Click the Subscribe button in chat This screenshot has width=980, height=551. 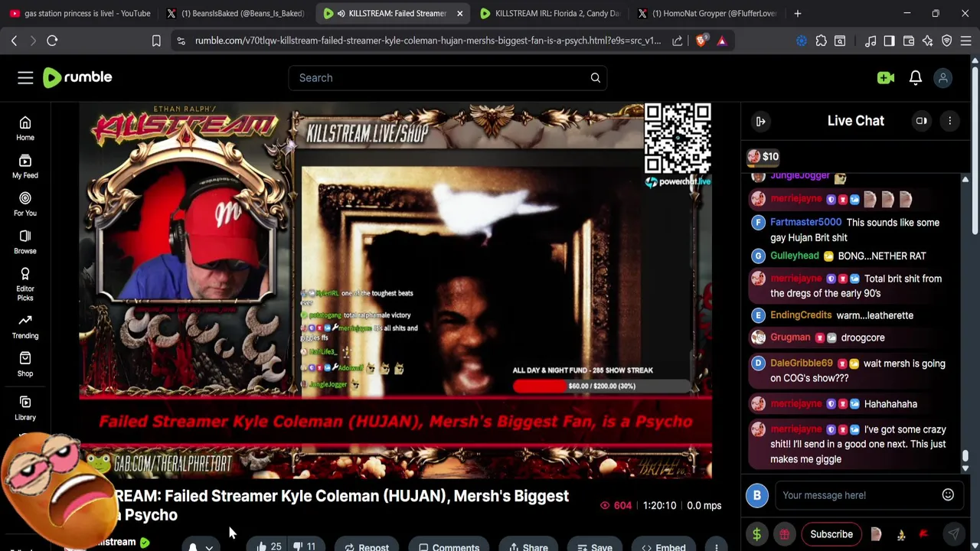(x=831, y=534)
